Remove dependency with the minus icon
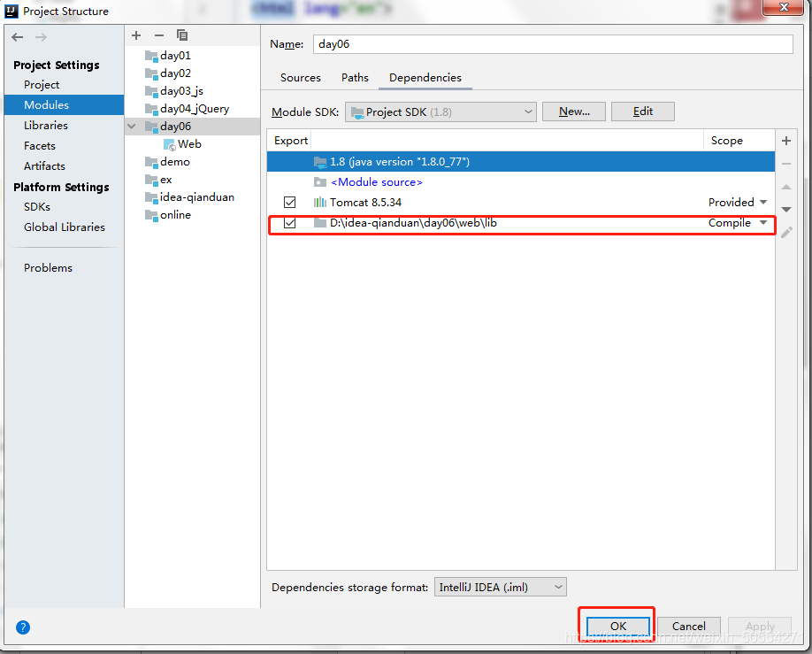812x654 pixels. 786,164
